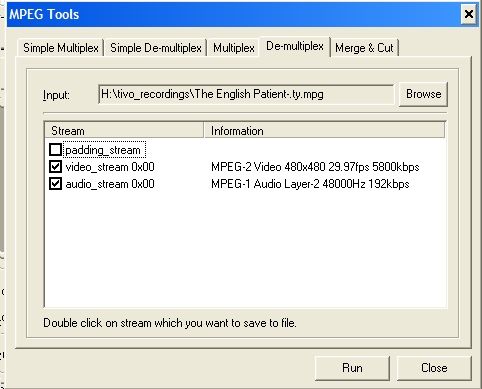Click the MPEG-2 Video 480x480 info text
The height and width of the screenshot is (389, 482).
click(315, 167)
